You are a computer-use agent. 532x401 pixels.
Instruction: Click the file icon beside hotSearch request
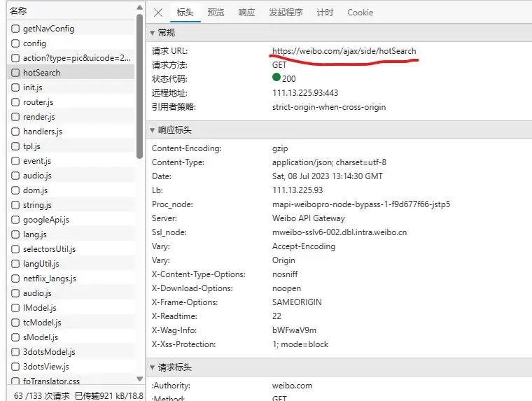tap(15, 73)
